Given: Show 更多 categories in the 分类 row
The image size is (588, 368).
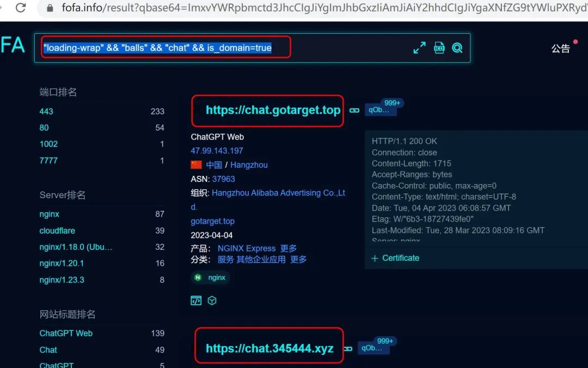Looking at the screenshot, I should point(298,260).
